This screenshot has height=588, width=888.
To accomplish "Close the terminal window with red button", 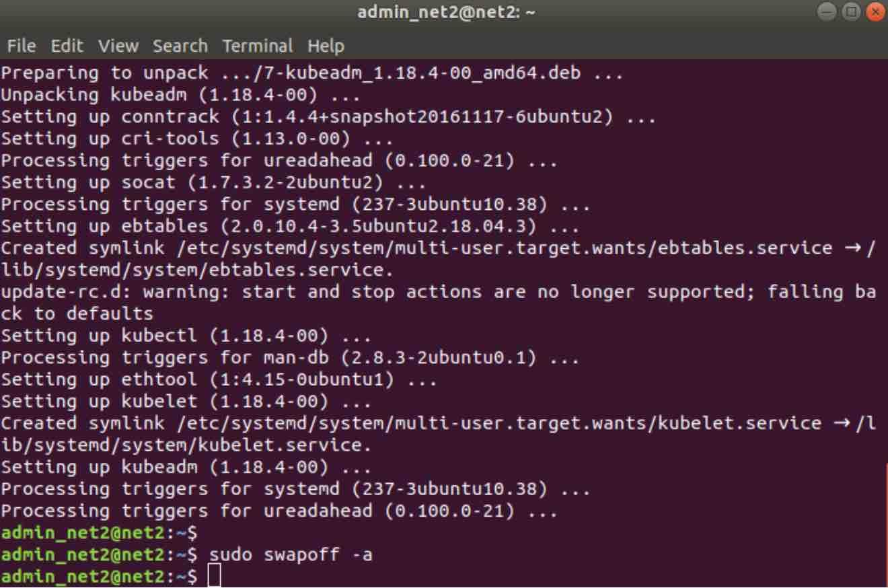I will 875,12.
